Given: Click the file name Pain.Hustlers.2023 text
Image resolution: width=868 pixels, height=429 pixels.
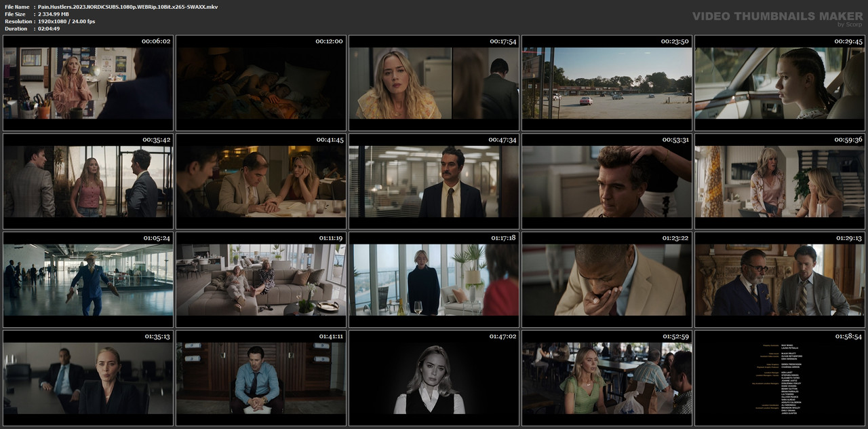Looking at the screenshot, I should pos(128,7).
